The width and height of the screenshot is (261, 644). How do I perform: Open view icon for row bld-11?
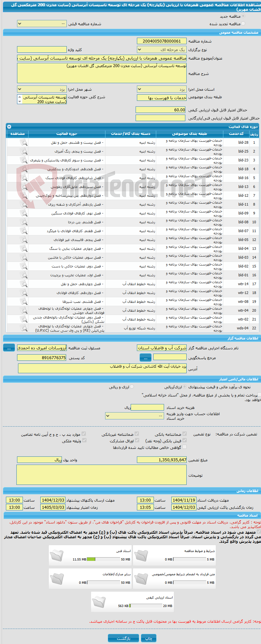click(x=24, y=204)
